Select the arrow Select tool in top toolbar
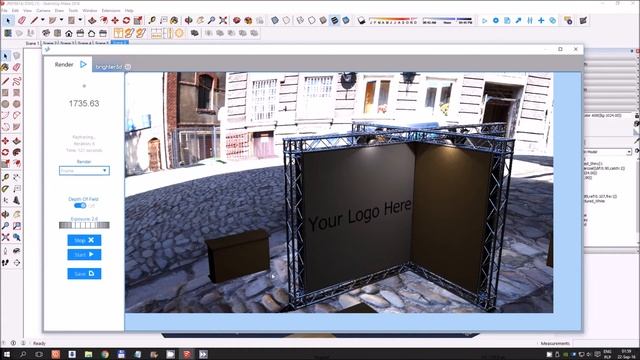The image size is (640, 360). [x=8, y=20]
